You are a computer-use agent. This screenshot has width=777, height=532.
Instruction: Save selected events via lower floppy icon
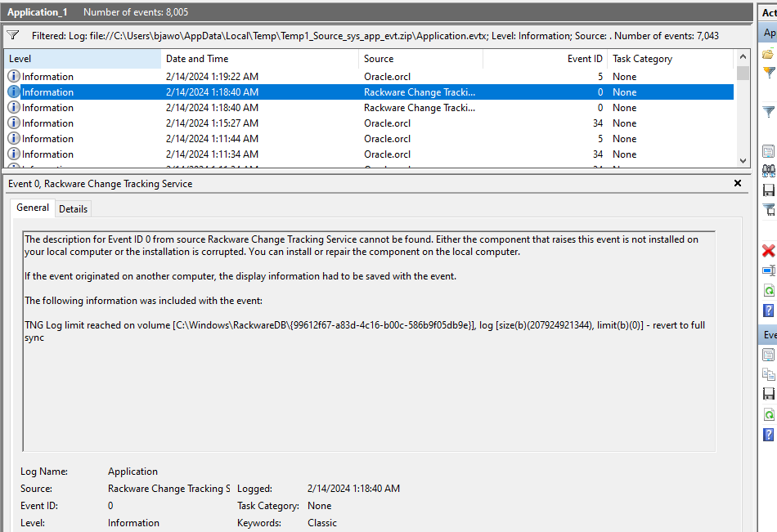(x=769, y=394)
